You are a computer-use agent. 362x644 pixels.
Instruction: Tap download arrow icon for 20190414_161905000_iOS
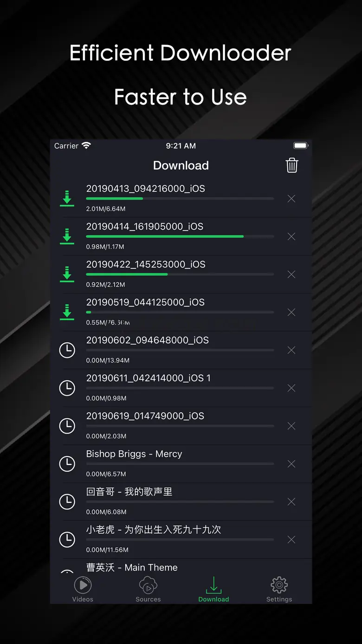click(x=67, y=236)
